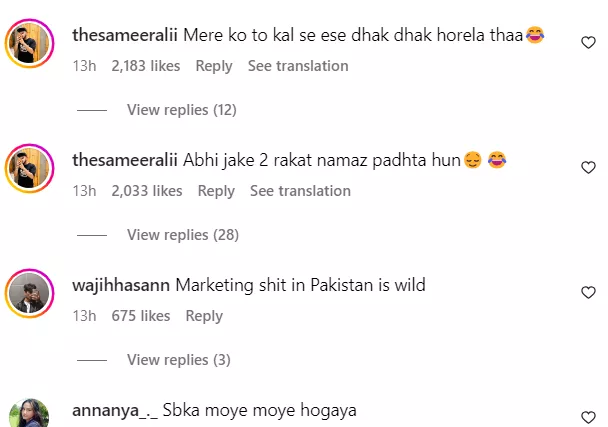The height and width of the screenshot is (427, 608).
Task: Like the '2 rakat namaz' comment
Action: (588, 168)
